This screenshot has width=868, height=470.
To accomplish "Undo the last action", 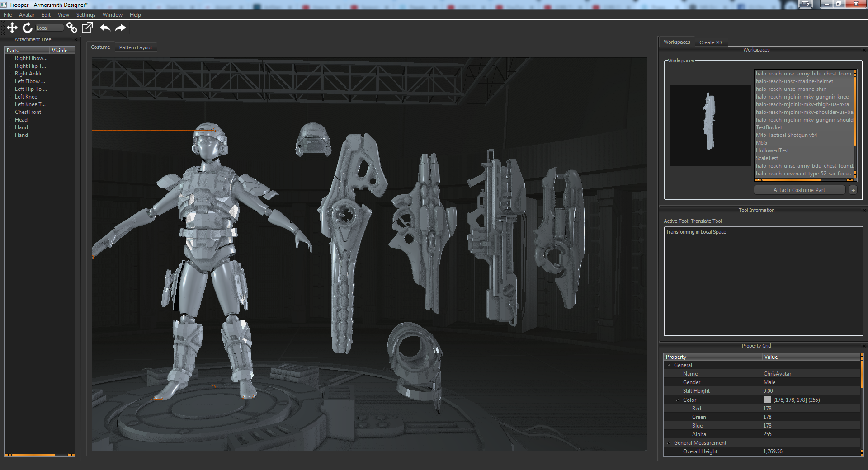I will [105, 28].
